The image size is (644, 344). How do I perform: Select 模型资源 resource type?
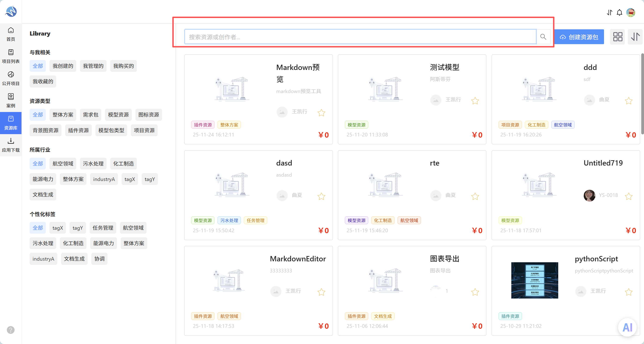[118, 115]
